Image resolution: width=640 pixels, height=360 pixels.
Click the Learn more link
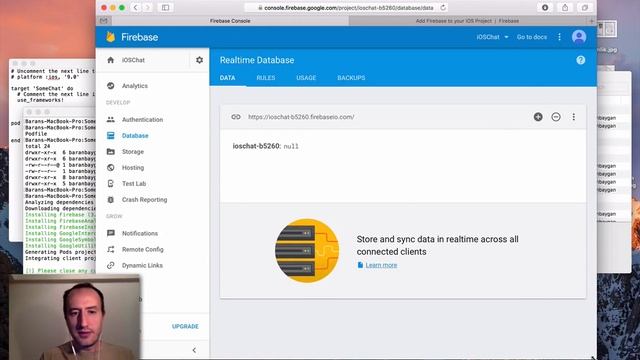[381, 265]
